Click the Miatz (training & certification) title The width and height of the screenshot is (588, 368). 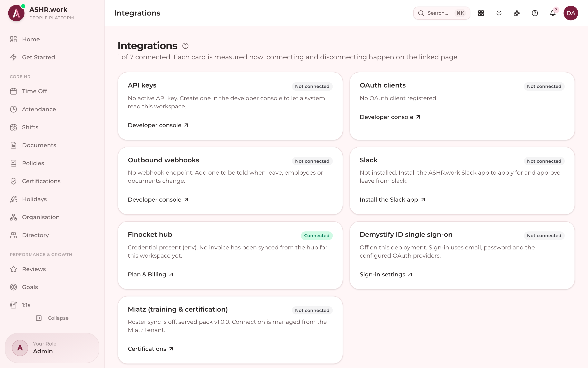click(x=178, y=309)
